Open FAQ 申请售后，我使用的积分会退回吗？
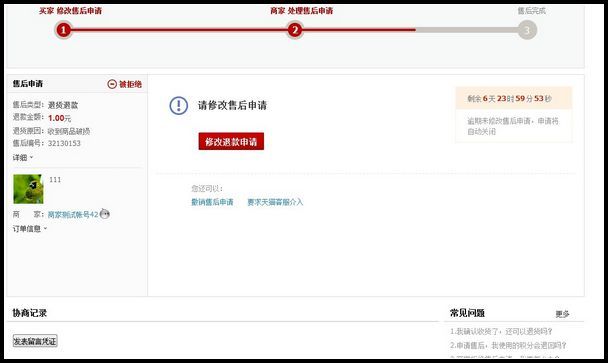Viewport: 608px width, 363px height. click(508, 345)
